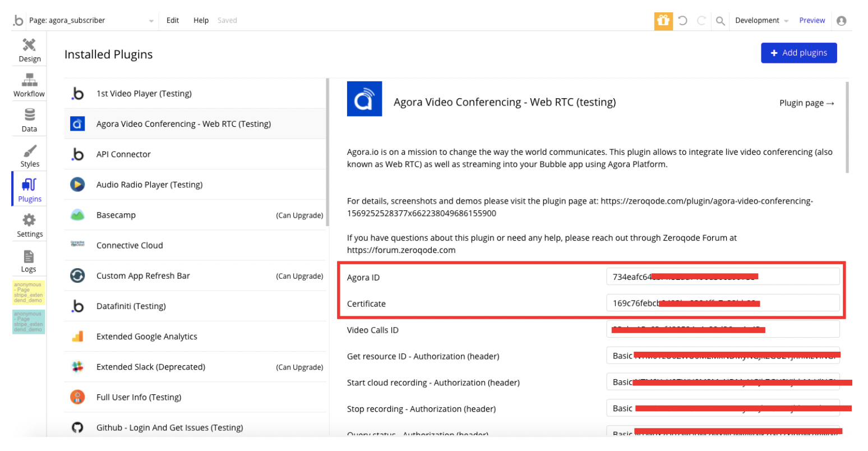This screenshot has width=868, height=451.
Task: Click the Installed Plugins heading
Action: [x=109, y=54]
